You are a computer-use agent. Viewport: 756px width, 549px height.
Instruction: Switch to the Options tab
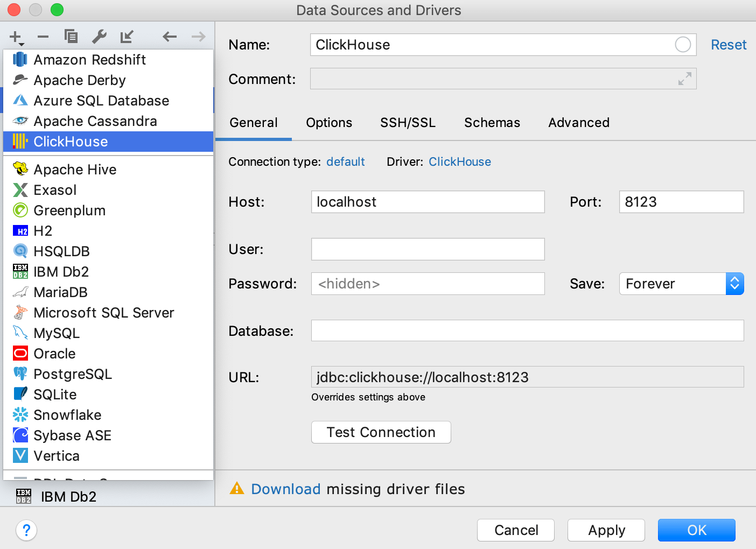[x=329, y=123]
